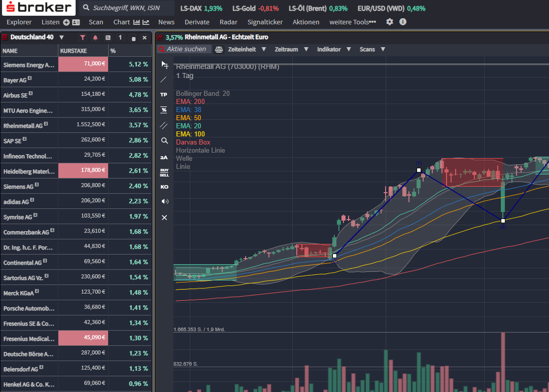Select the Siemens Energy row

pyautogui.click(x=76, y=64)
